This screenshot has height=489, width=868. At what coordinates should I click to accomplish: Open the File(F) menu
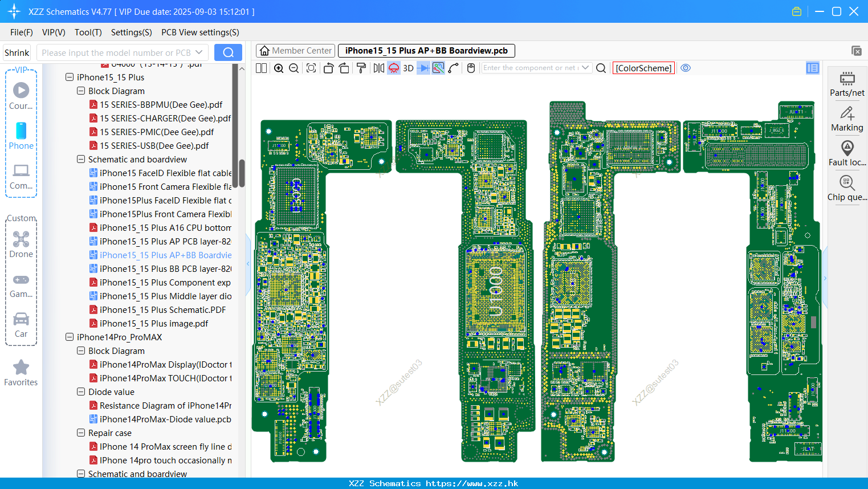22,32
